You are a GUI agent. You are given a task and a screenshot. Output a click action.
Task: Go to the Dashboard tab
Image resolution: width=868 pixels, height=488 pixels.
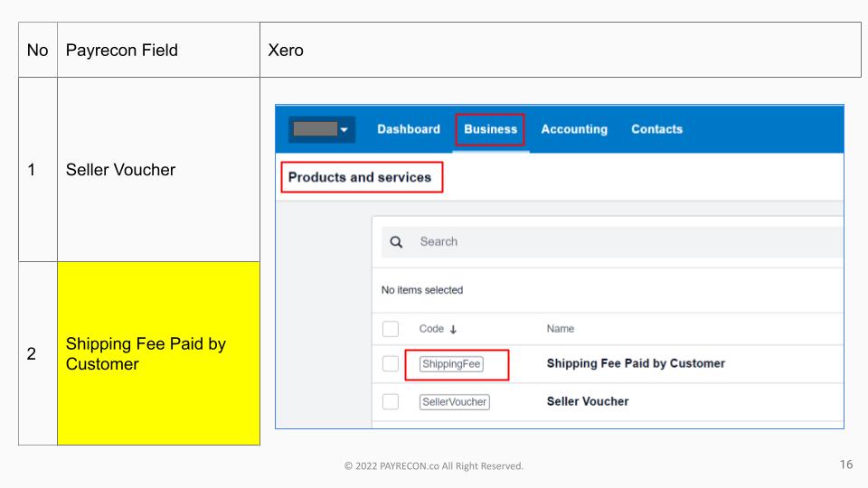pos(409,129)
